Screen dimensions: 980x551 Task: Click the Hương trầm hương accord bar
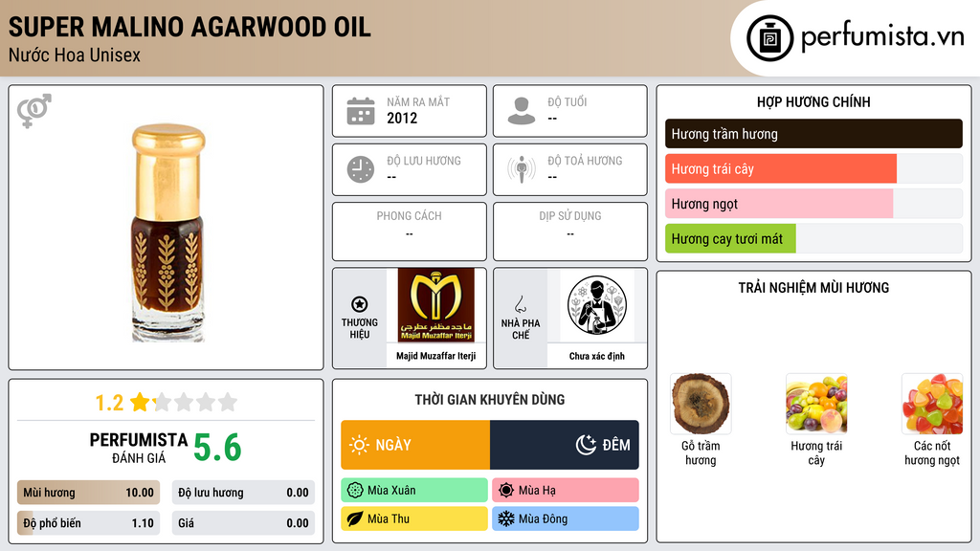coord(813,134)
